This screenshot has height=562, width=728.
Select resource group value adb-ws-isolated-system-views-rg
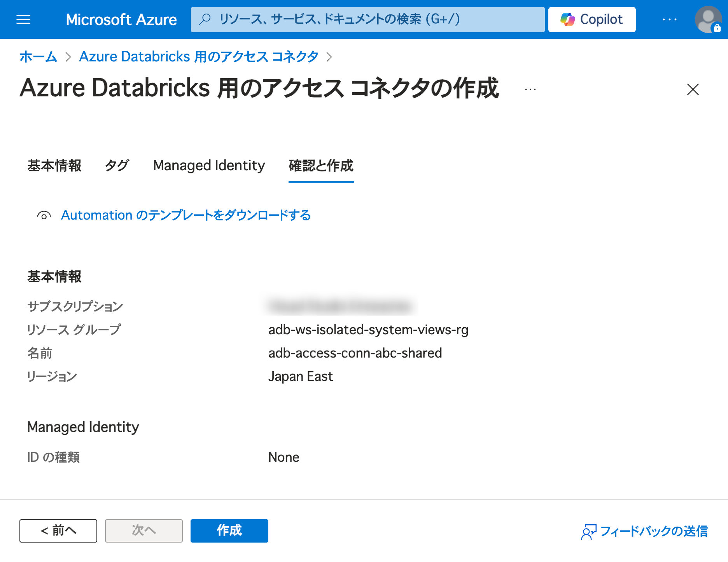[368, 330]
